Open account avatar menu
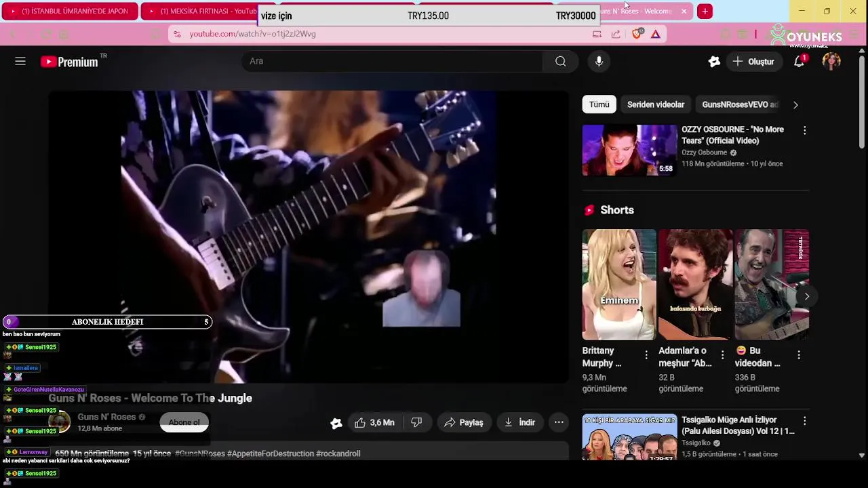The width and height of the screenshot is (868, 488). pyautogui.click(x=831, y=61)
